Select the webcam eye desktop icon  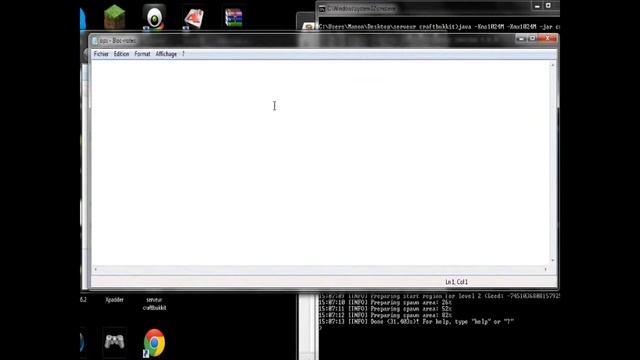[154, 17]
